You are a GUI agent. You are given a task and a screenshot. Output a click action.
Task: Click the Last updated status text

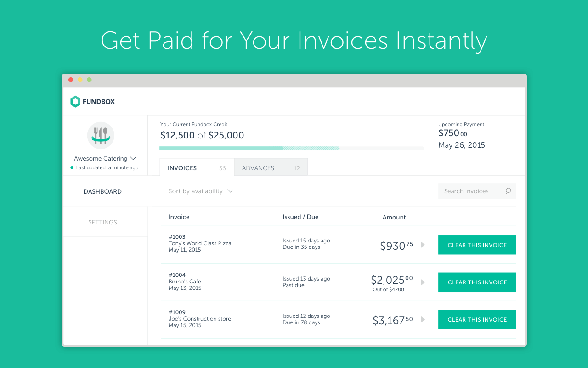click(x=107, y=168)
